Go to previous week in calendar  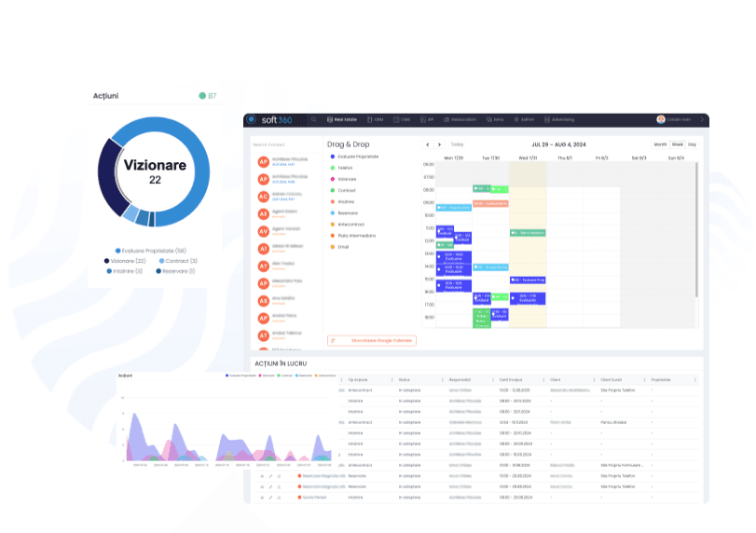(x=428, y=144)
